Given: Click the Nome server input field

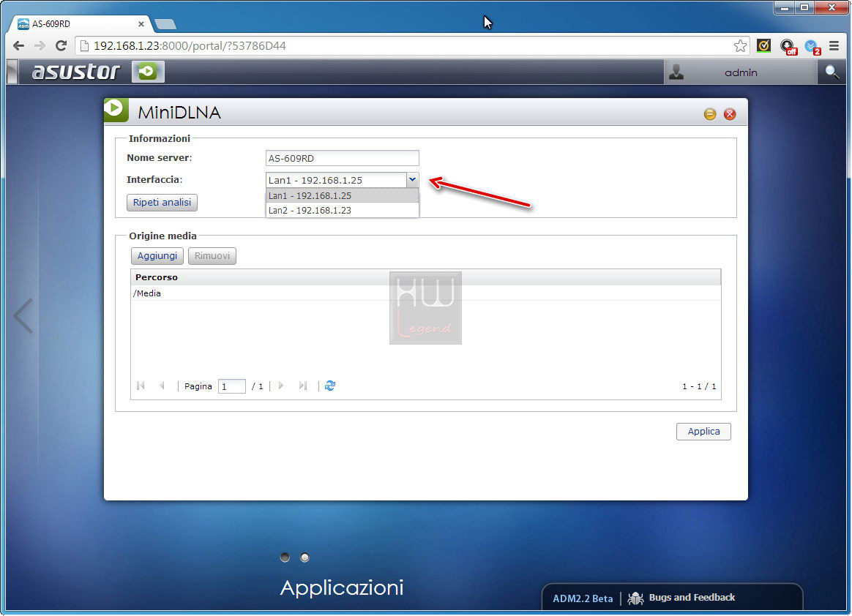Looking at the screenshot, I should (x=343, y=158).
